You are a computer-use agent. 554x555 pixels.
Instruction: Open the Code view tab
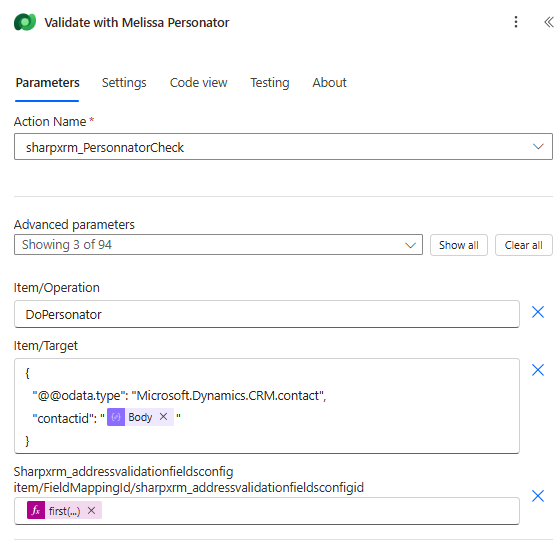coord(198,83)
